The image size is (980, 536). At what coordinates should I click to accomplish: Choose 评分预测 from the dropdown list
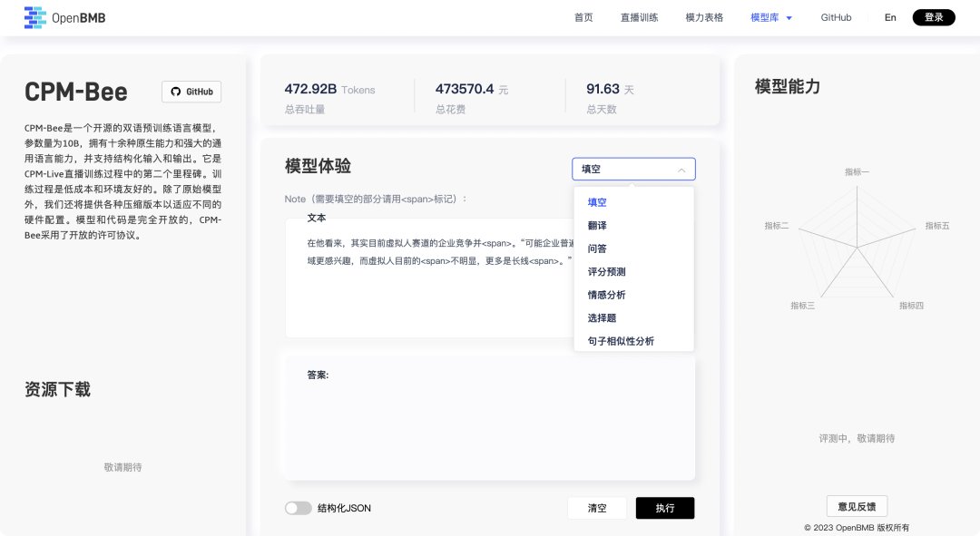[x=633, y=272]
